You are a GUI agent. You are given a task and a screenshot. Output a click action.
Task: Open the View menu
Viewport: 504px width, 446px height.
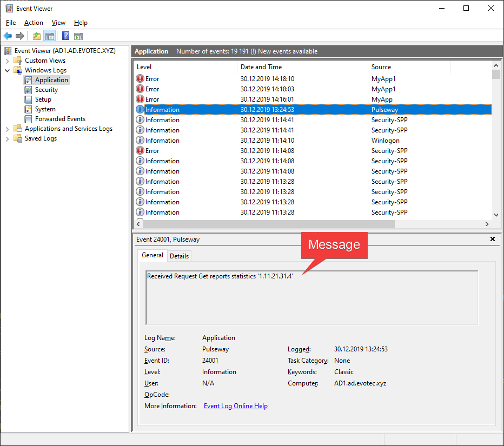coord(58,23)
